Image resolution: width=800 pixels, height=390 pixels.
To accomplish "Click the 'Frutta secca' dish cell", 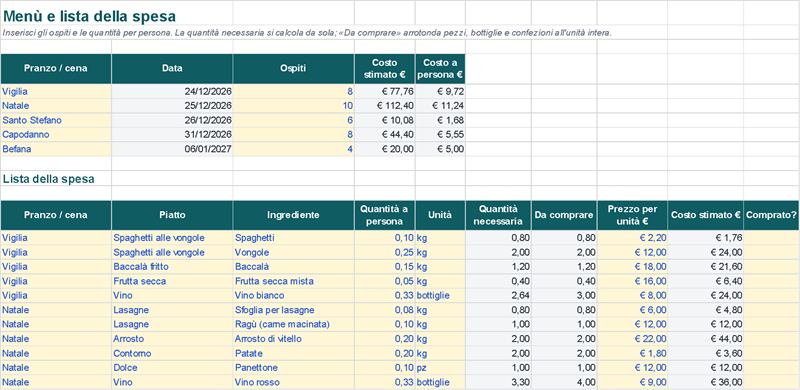I will tap(172, 281).
